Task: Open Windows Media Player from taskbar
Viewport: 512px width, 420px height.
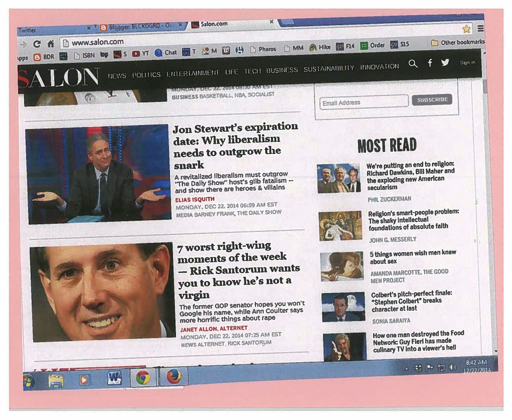Action: (84, 380)
